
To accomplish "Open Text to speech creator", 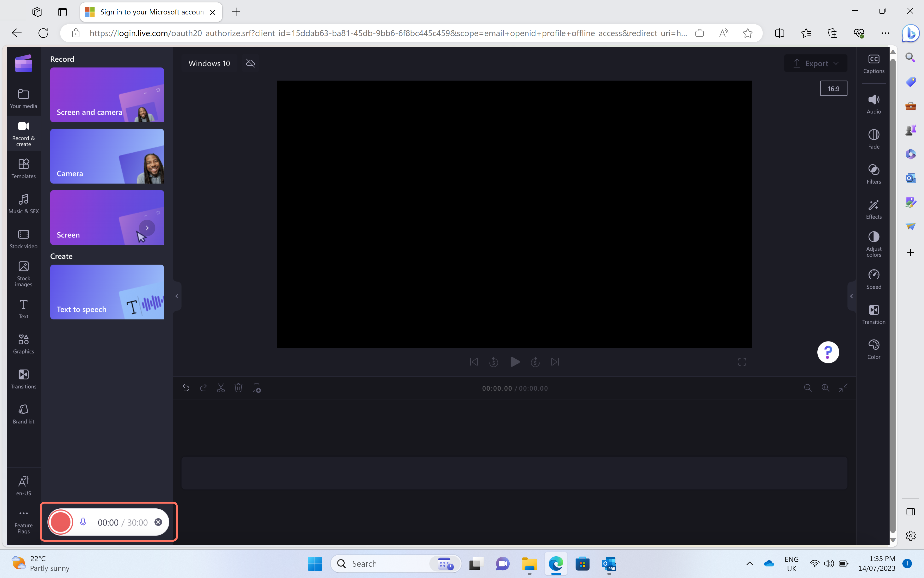I will tap(107, 292).
